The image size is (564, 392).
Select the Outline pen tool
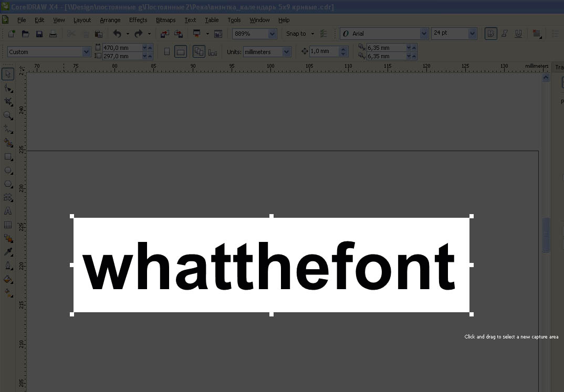pyautogui.click(x=8, y=266)
